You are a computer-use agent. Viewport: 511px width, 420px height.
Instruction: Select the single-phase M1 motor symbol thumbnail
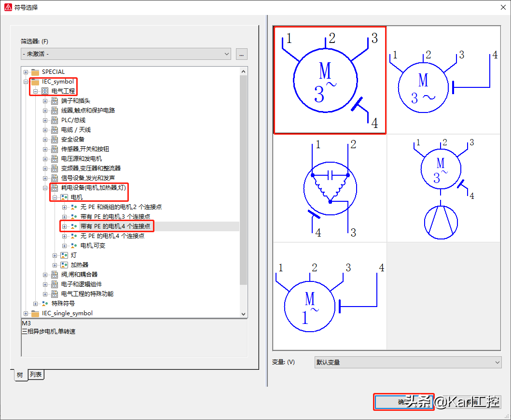tap(330, 296)
